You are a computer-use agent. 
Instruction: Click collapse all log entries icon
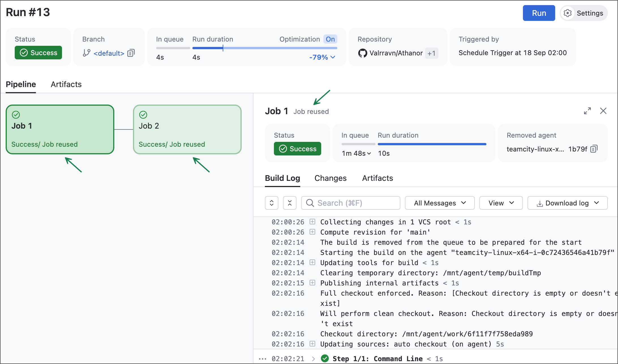(290, 203)
